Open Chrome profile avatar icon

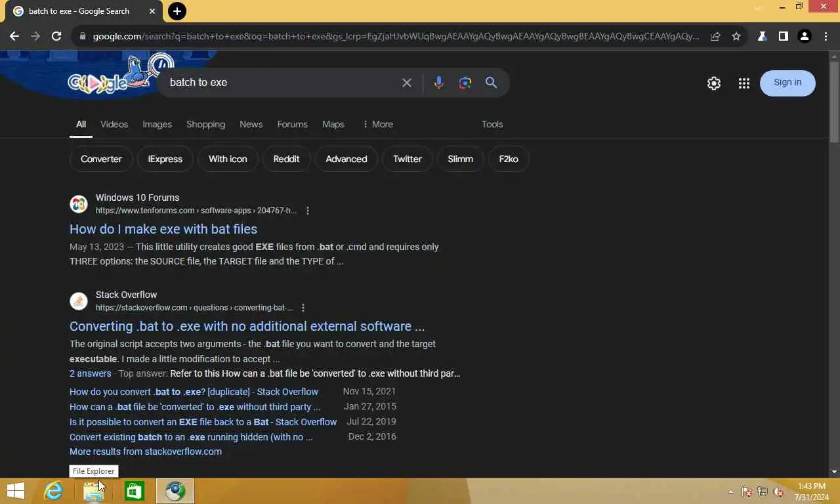tap(805, 37)
